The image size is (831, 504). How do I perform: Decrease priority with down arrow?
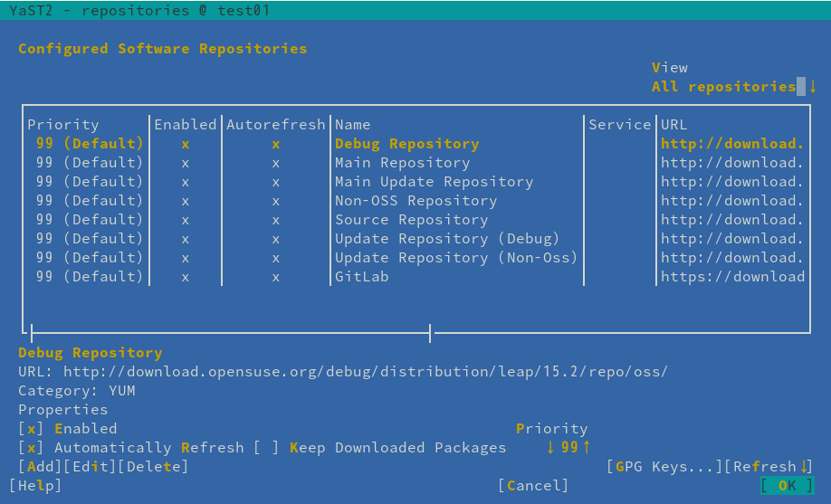pos(550,447)
